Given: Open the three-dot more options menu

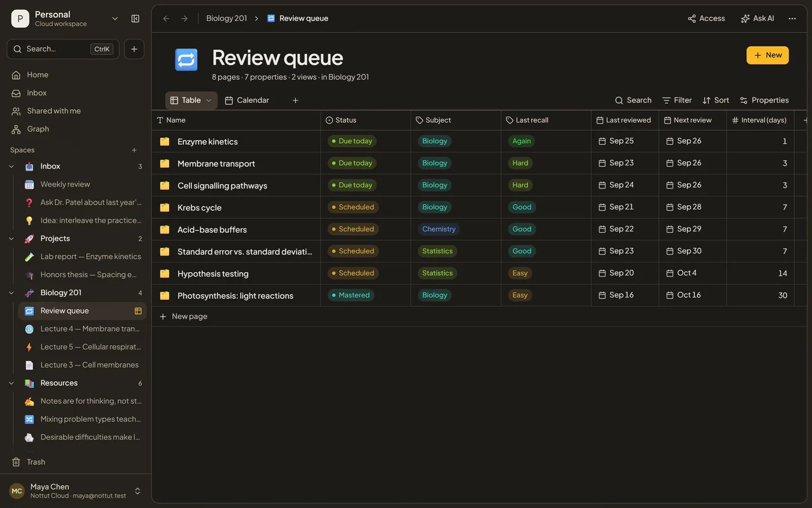Looking at the screenshot, I should 792,19.
